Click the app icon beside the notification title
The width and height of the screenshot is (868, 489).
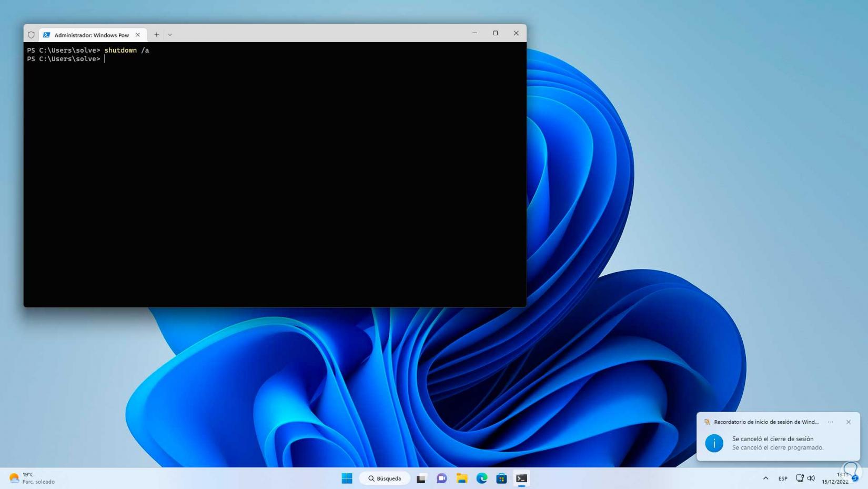click(x=707, y=422)
